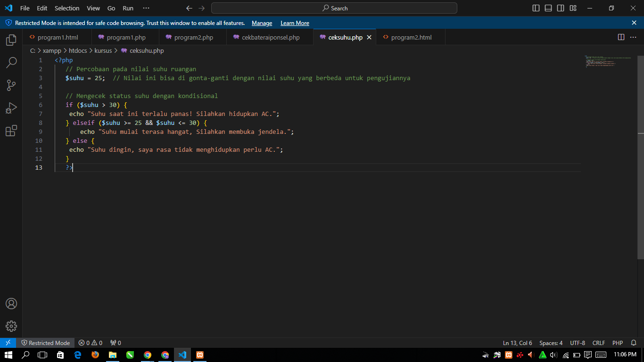
Task: Open the Selection menu
Action: pyautogui.click(x=67, y=8)
